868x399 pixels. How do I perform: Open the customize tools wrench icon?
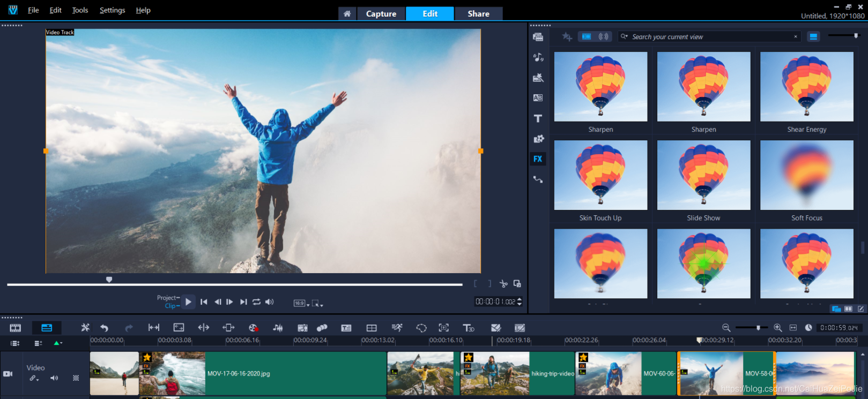coord(85,327)
